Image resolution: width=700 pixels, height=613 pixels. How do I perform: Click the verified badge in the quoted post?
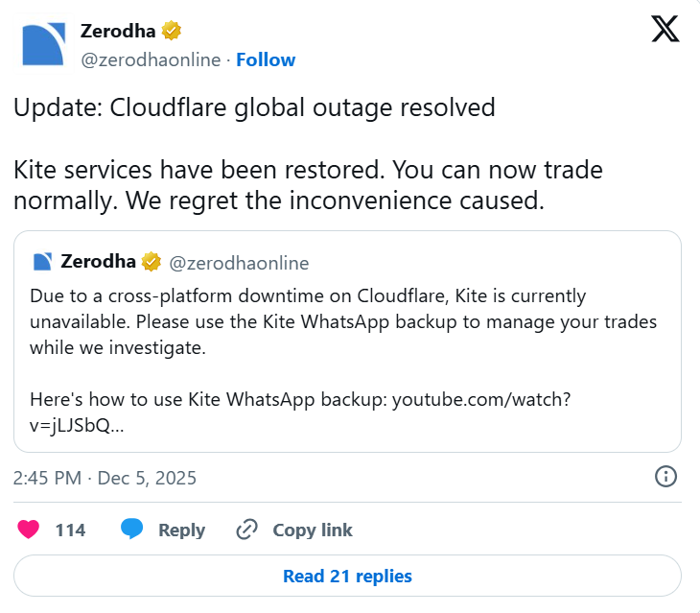[151, 262]
